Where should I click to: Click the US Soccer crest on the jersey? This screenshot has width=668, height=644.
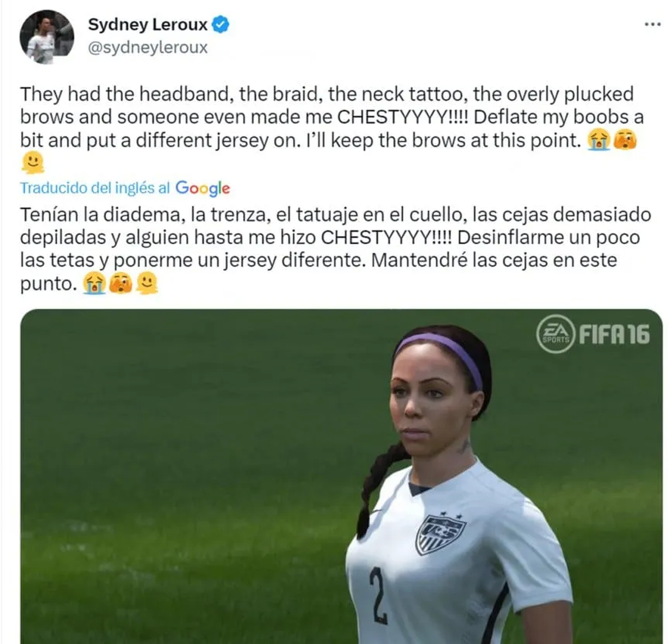coord(441,533)
